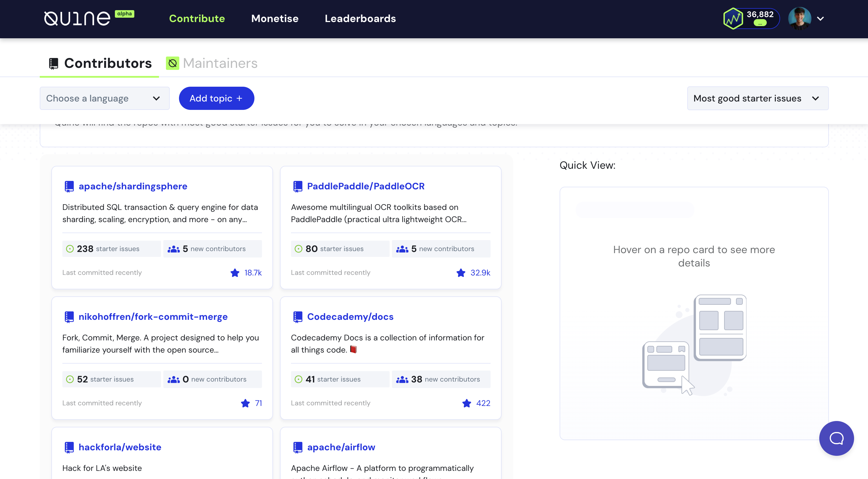Expand the Choose a language dropdown
This screenshot has width=868, height=479.
click(104, 98)
